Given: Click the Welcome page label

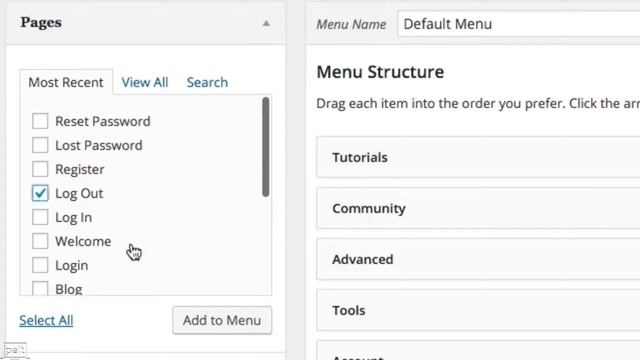Looking at the screenshot, I should pyautogui.click(x=83, y=241).
